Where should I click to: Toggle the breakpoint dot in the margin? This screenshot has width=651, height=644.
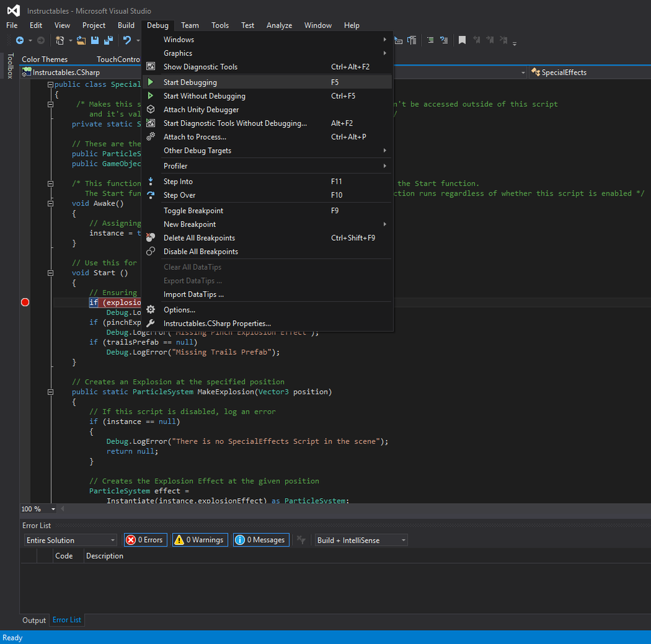coord(25,302)
